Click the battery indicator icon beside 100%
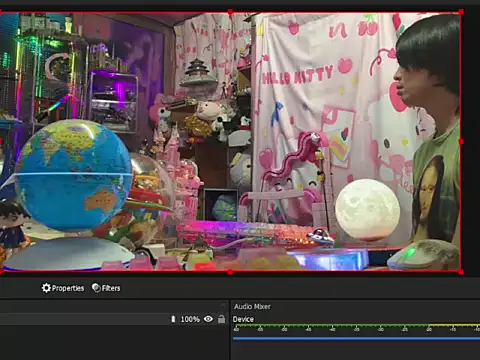 (173, 319)
